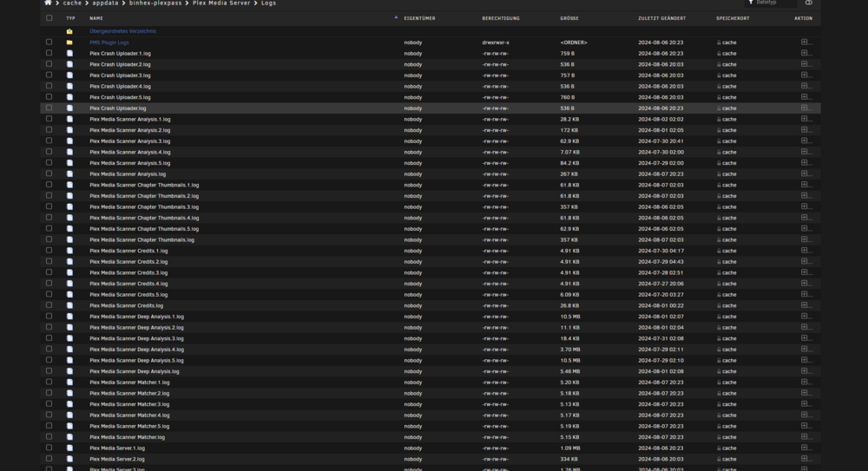Screen dimensions: 868x471
Task: Tick the select-all checkbox in header
Action: [x=49, y=17]
